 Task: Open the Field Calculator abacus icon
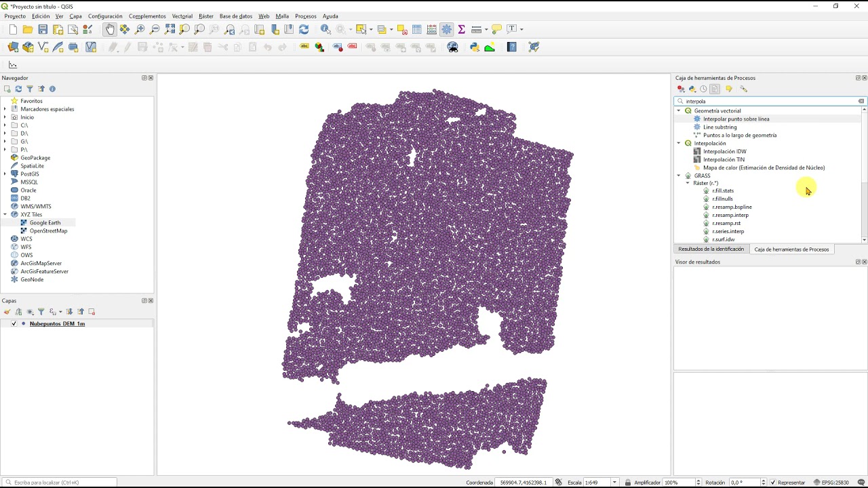click(x=432, y=29)
